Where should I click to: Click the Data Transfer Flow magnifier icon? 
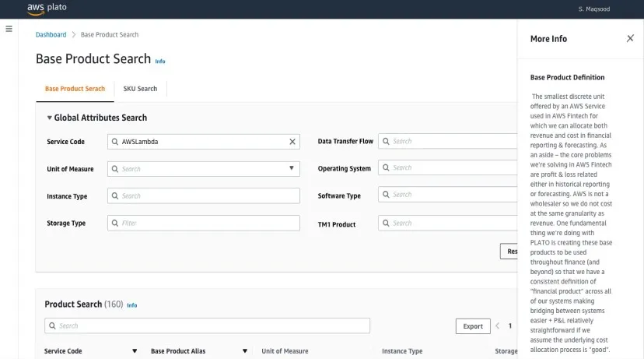click(386, 141)
